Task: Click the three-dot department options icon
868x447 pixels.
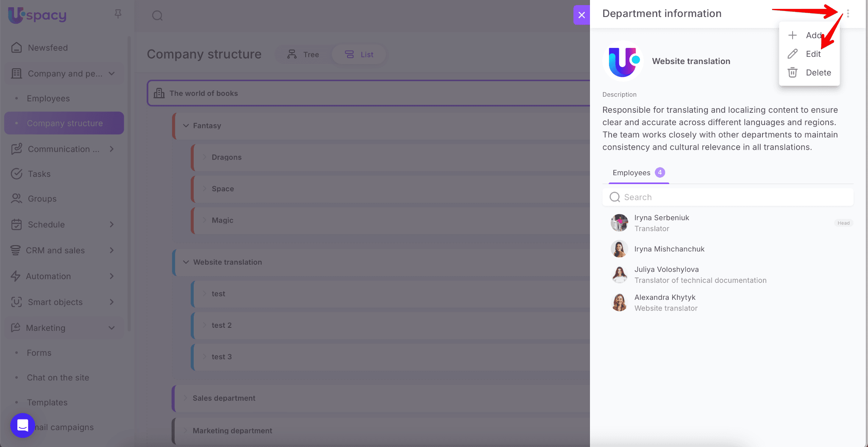Action: tap(848, 14)
